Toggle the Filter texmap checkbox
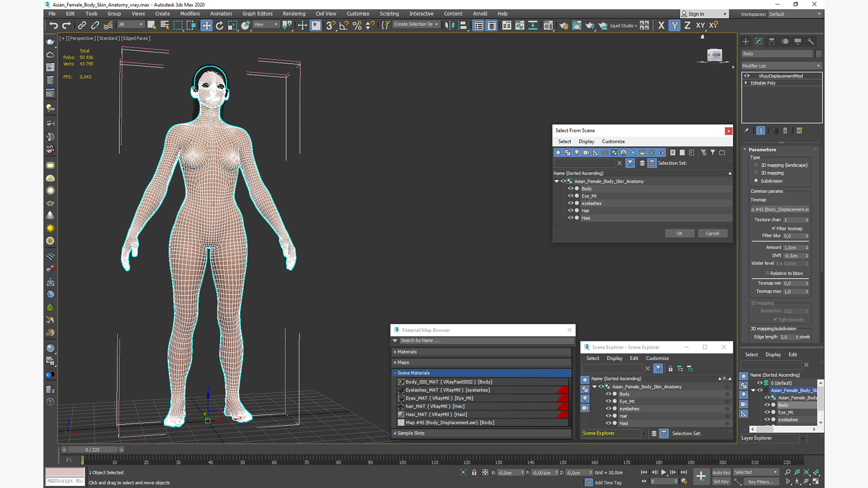This screenshot has width=868, height=488. point(774,229)
